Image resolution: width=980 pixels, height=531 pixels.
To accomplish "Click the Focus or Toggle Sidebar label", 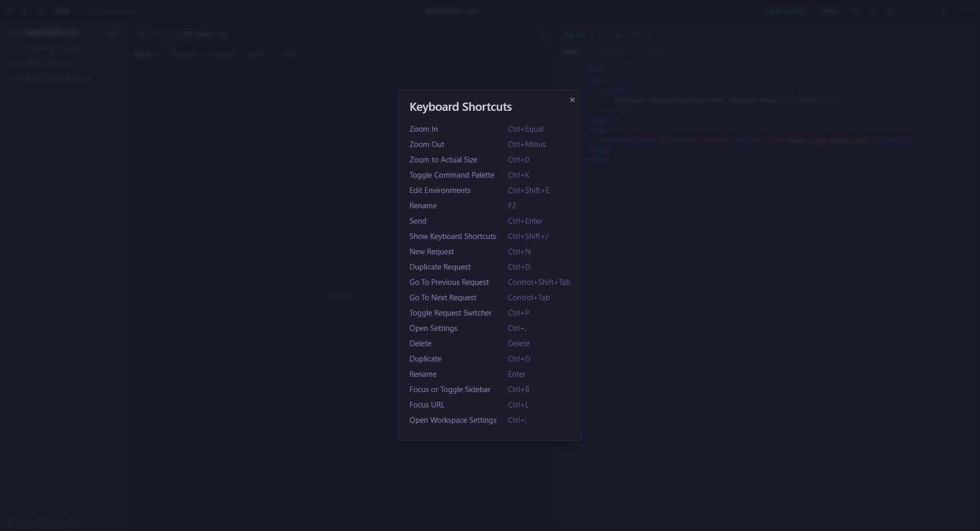I will click(x=450, y=390).
